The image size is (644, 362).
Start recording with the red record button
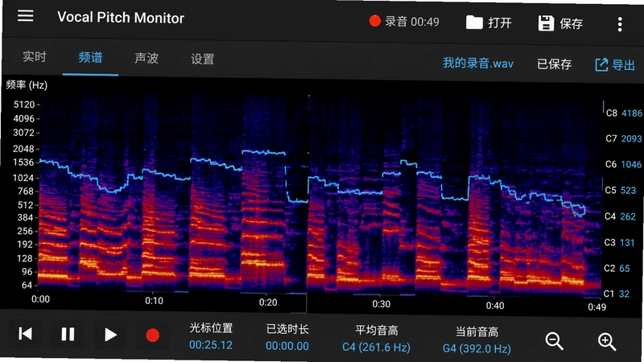[x=152, y=335]
